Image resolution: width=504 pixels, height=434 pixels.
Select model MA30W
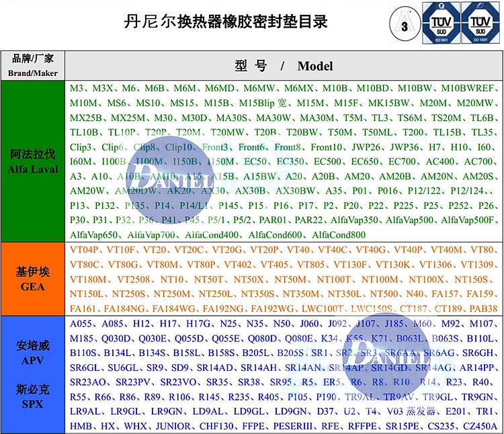[x=274, y=118]
